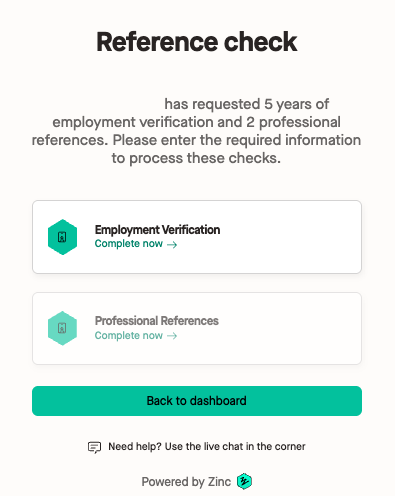The height and width of the screenshot is (496, 395).
Task: Click the Powered by Zinc text
Action: click(186, 482)
